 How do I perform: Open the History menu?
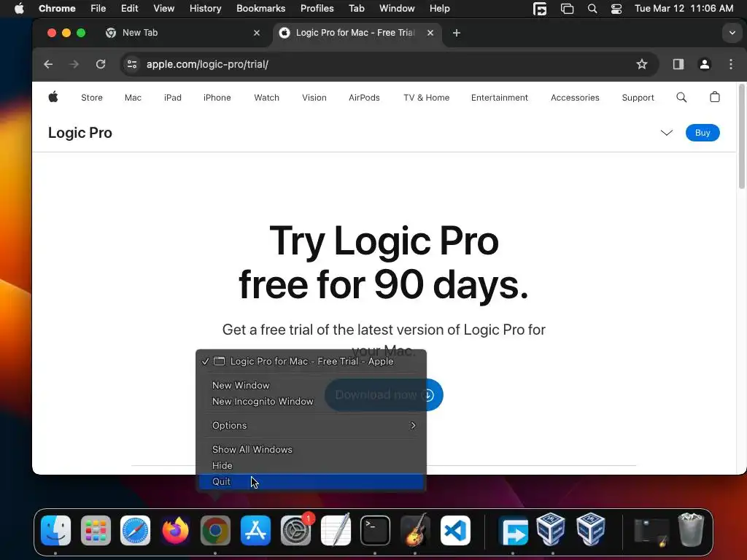[205, 9]
